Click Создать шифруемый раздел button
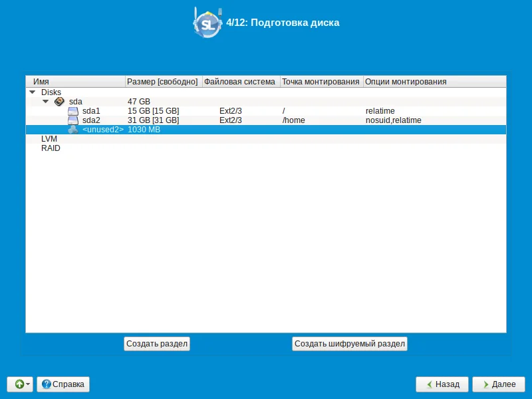The width and height of the screenshot is (532, 399). click(x=350, y=344)
